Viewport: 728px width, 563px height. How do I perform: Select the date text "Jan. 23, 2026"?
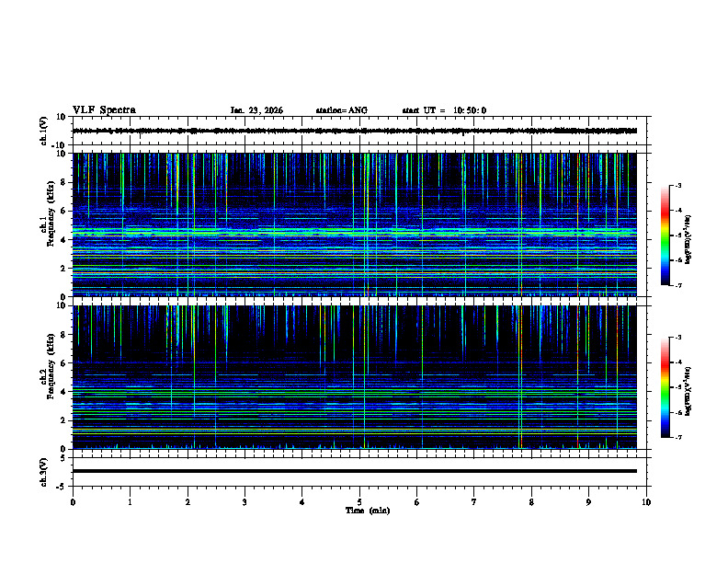click(x=256, y=110)
